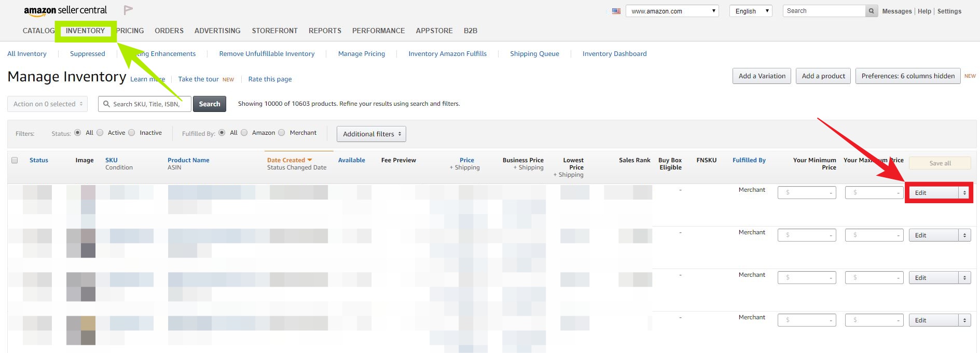Click the Take the tour link
The image size is (980, 353).
pyautogui.click(x=199, y=79)
